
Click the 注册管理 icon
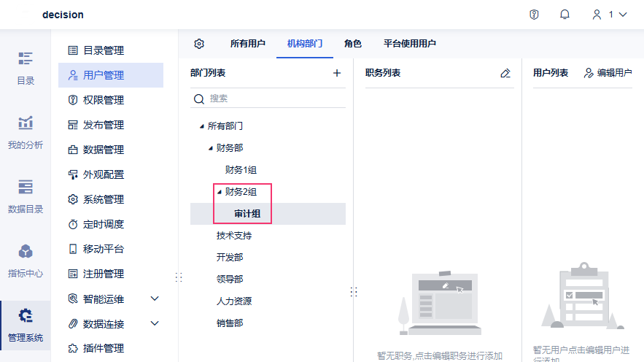coord(73,274)
